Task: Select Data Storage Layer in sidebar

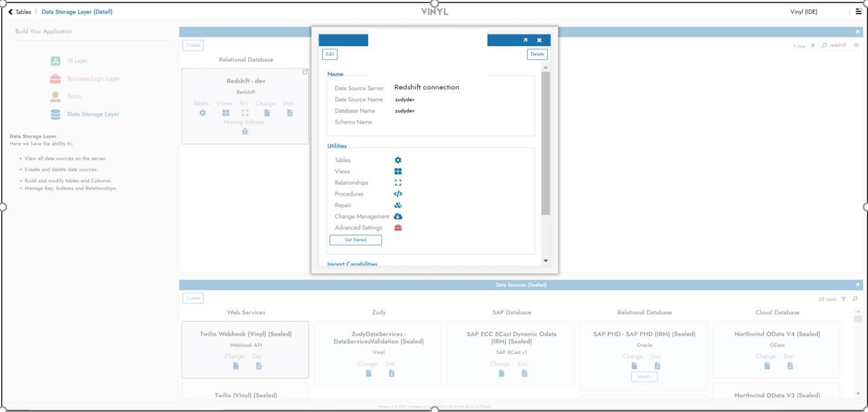Action: [93, 115]
